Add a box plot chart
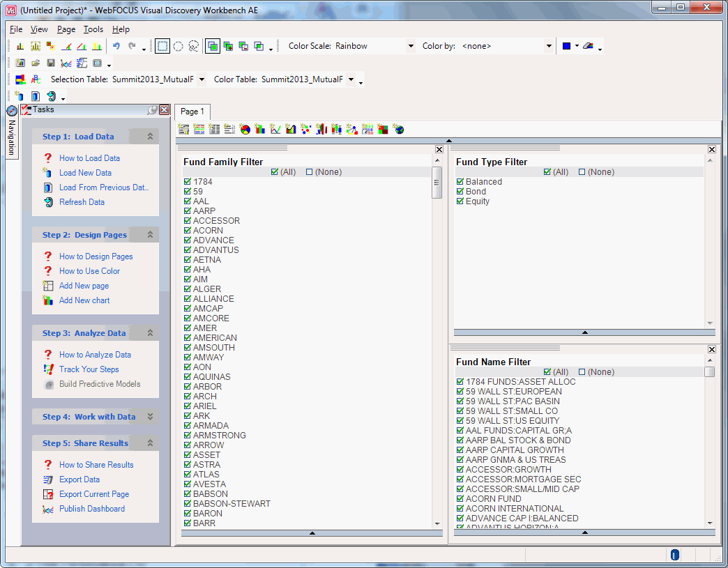The image size is (728, 568). click(x=337, y=130)
